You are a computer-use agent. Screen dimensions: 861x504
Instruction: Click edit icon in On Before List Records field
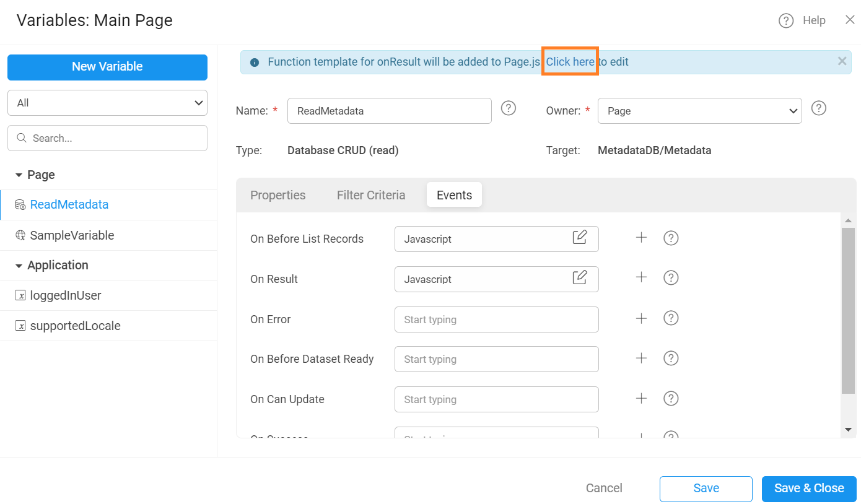point(579,238)
